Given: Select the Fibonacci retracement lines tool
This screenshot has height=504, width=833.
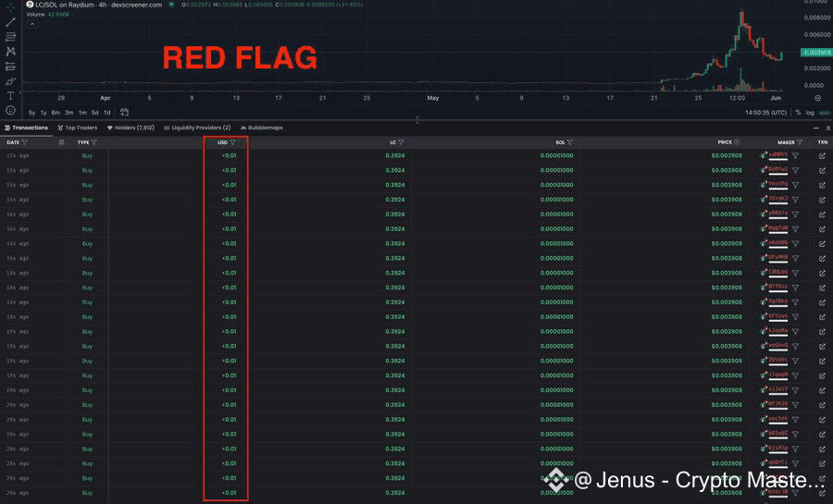Looking at the screenshot, I should [x=10, y=37].
